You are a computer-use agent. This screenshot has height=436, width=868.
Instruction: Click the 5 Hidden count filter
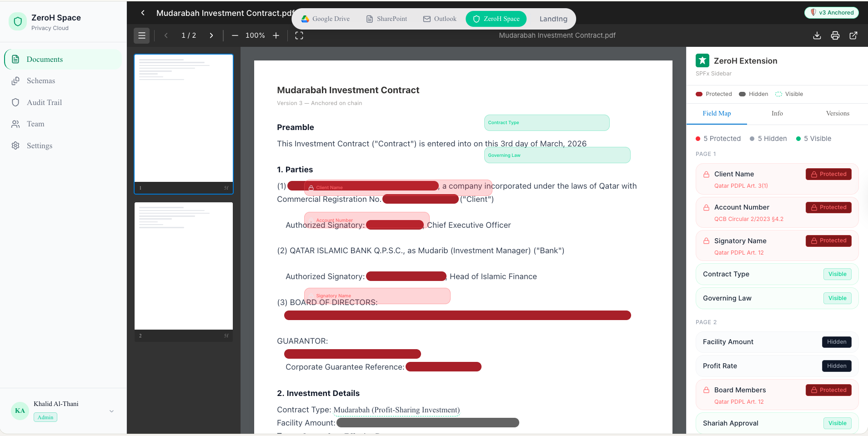click(x=768, y=139)
